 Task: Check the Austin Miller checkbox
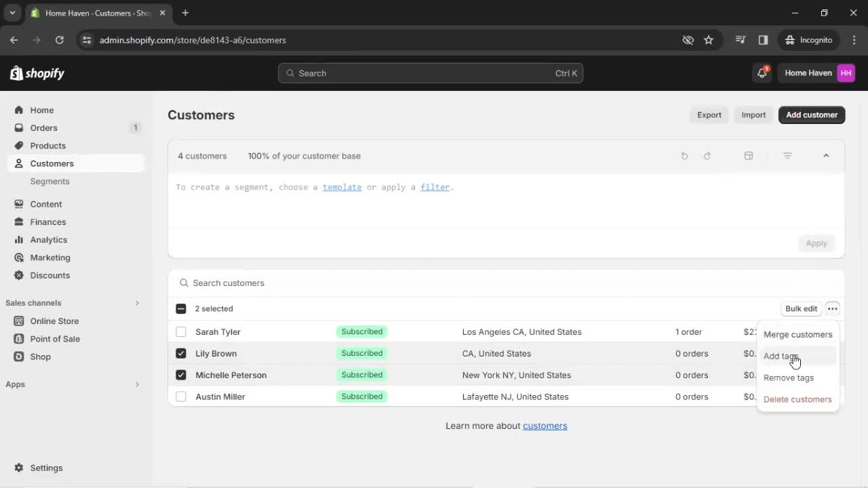coord(181,396)
